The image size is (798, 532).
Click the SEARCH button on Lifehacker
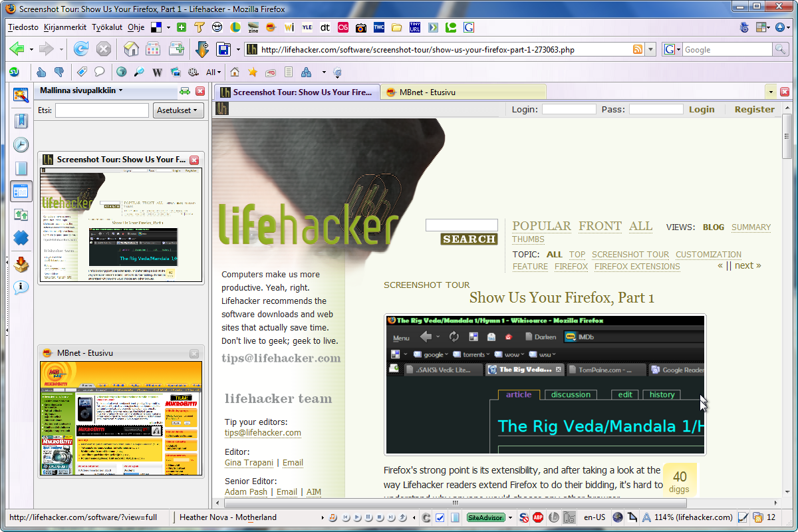click(x=469, y=239)
